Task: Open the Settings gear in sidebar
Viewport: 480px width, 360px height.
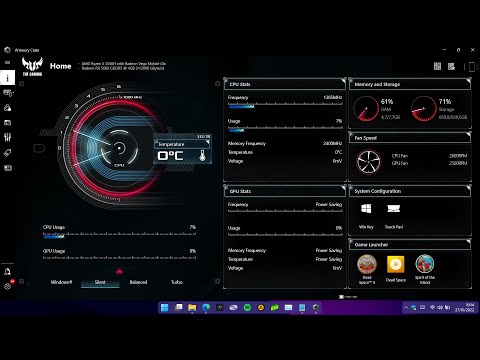Action: point(7,286)
